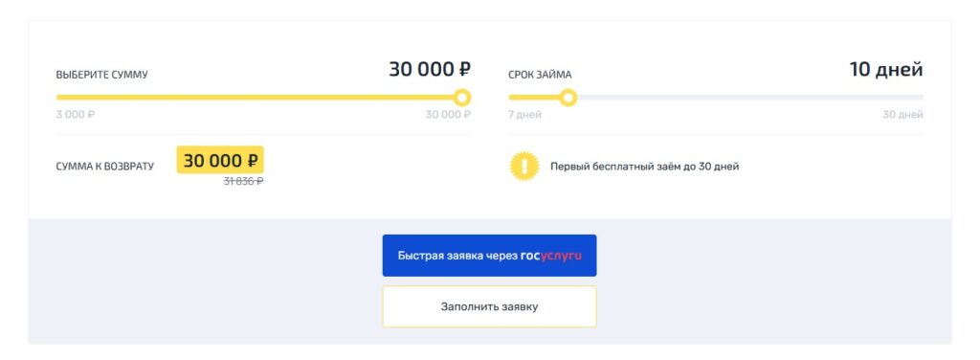The image size is (980, 360).
Task: Click the yellow 30 000 ₽ repayment badge
Action: click(x=220, y=160)
